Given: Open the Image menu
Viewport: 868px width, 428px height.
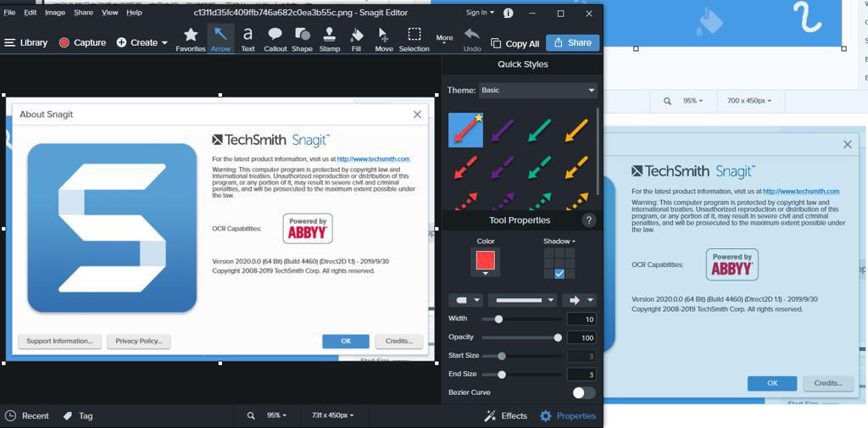Looking at the screenshot, I should [x=55, y=13].
